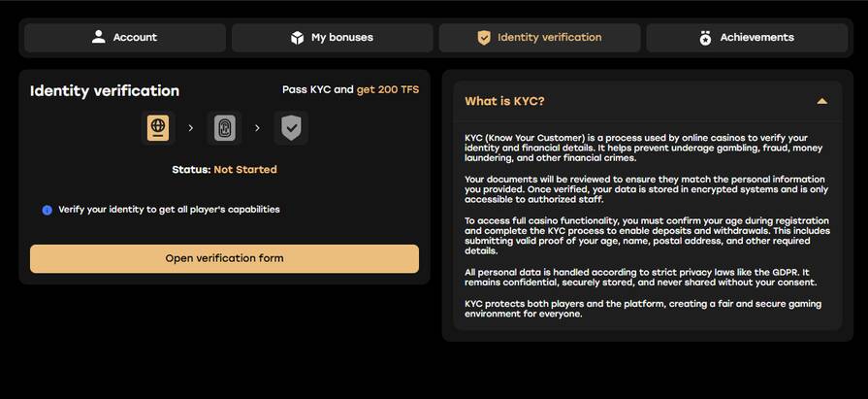Go to the Achievements tab
868x399 pixels.
(x=747, y=38)
